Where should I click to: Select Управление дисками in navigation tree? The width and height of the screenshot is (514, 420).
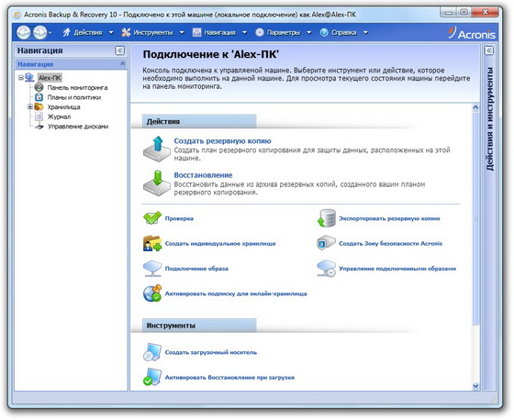click(x=78, y=127)
